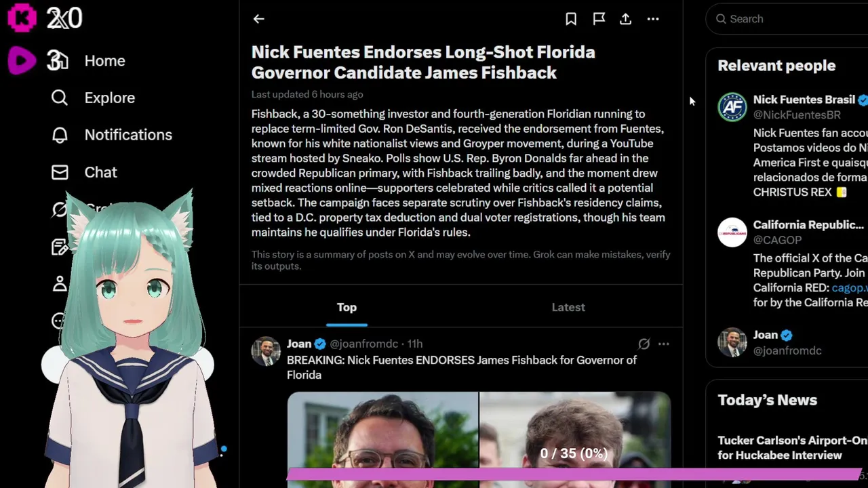The height and width of the screenshot is (488, 868).
Task: Open Joan's avatar on the post
Action: [266, 351]
